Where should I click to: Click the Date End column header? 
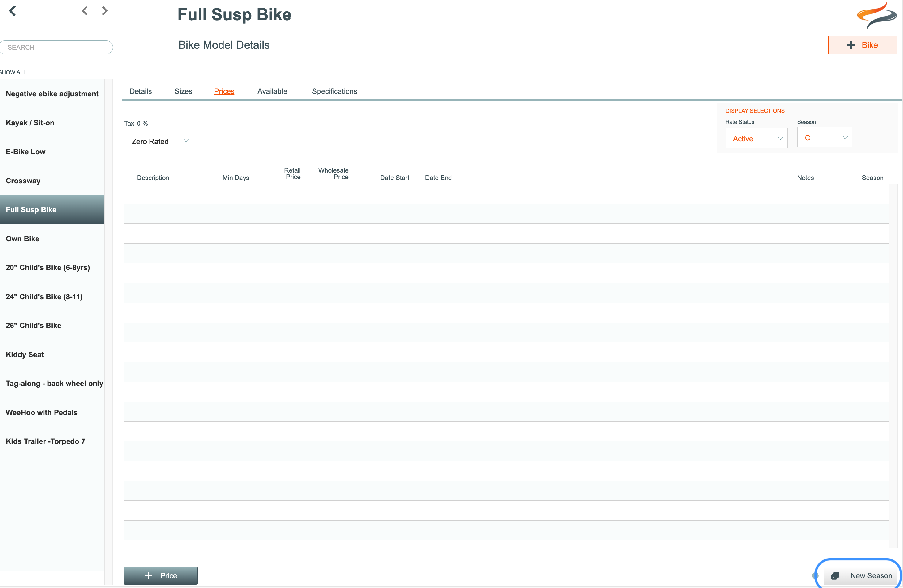438,178
